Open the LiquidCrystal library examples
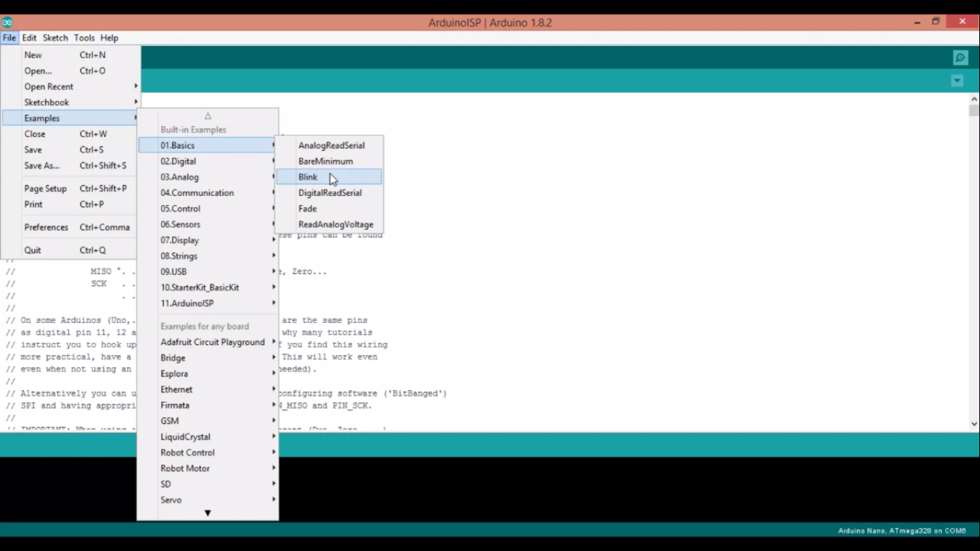Screen dimensions: 980x551 184,436
